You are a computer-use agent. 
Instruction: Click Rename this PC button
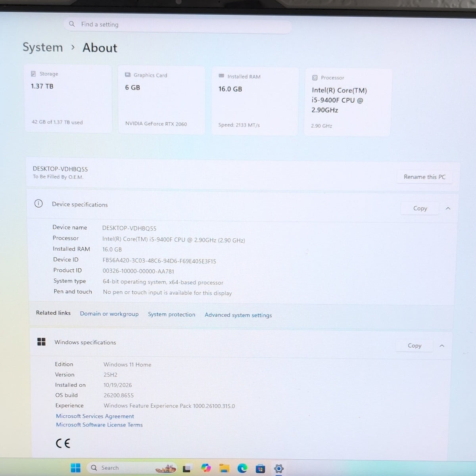[x=424, y=177]
